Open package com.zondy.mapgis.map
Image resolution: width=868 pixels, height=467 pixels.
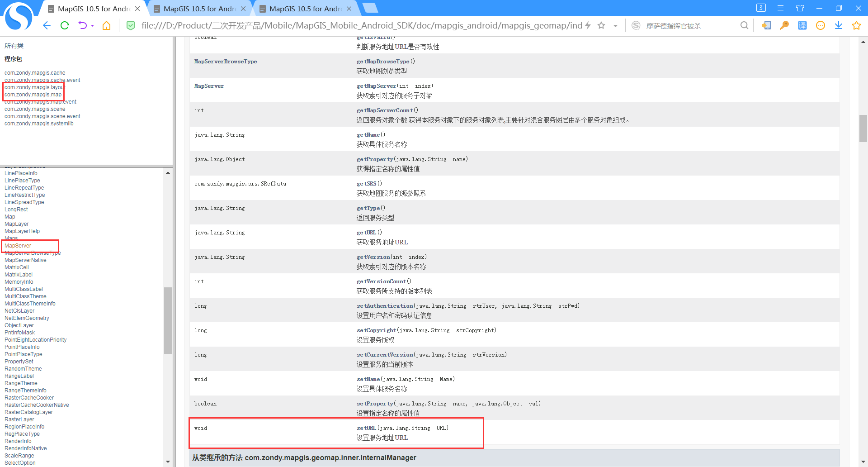33,95
